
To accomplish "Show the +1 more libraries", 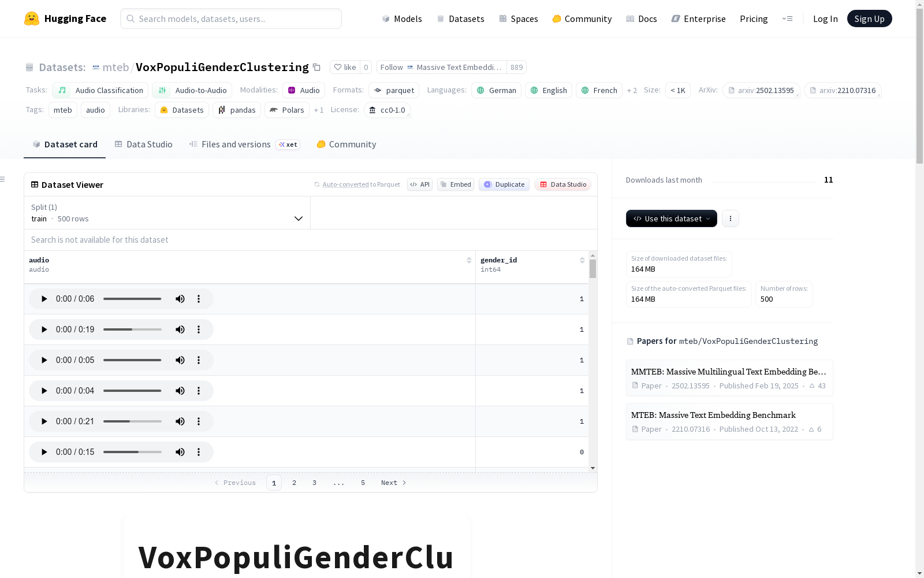I will coord(319,110).
